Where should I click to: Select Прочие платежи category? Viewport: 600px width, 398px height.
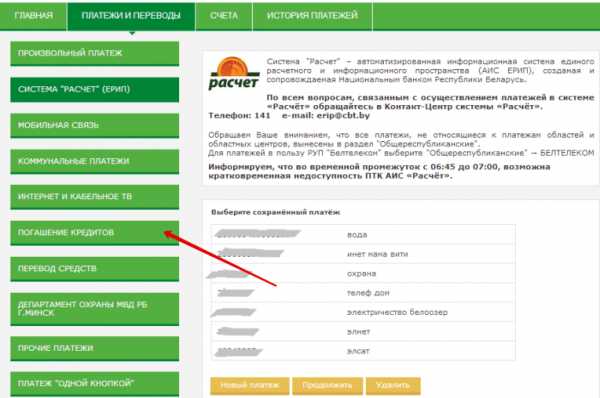point(95,348)
